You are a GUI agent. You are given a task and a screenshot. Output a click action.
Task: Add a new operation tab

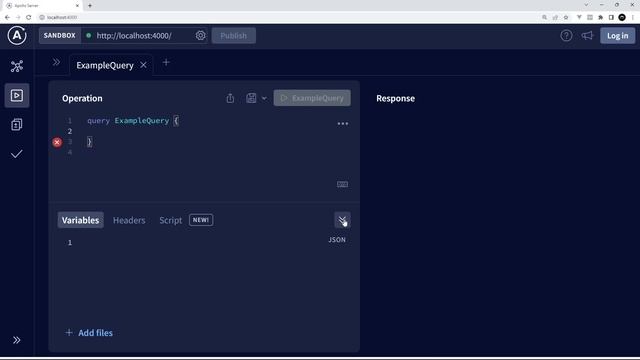166,62
